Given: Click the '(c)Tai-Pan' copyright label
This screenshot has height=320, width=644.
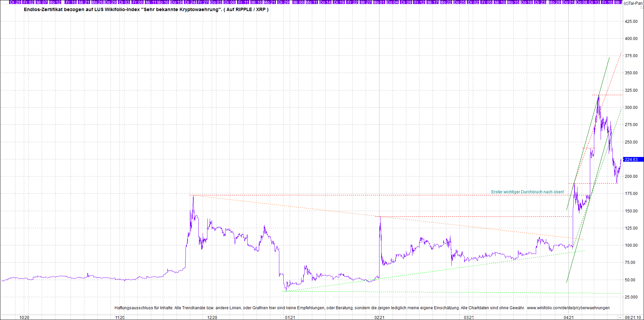Looking at the screenshot, I should click(x=633, y=3).
